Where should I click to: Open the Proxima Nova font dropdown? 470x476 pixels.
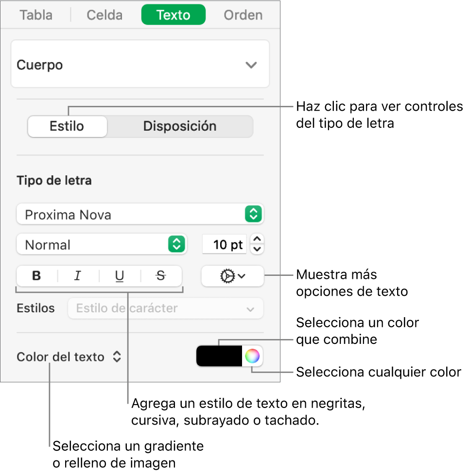coord(140,214)
